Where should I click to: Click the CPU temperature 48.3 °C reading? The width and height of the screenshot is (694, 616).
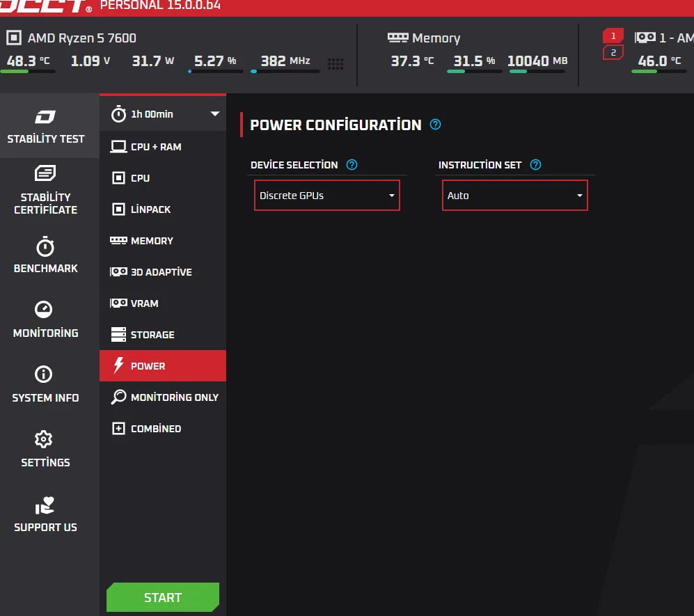pyautogui.click(x=28, y=61)
